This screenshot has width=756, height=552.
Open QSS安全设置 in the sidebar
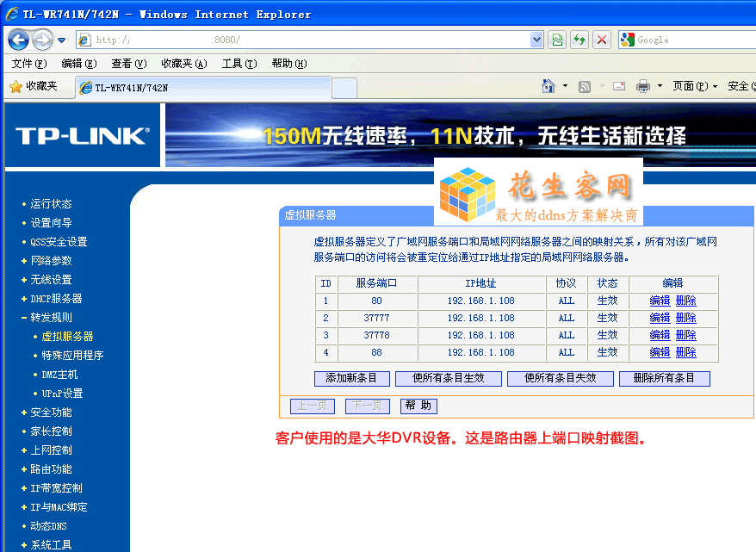click(59, 242)
